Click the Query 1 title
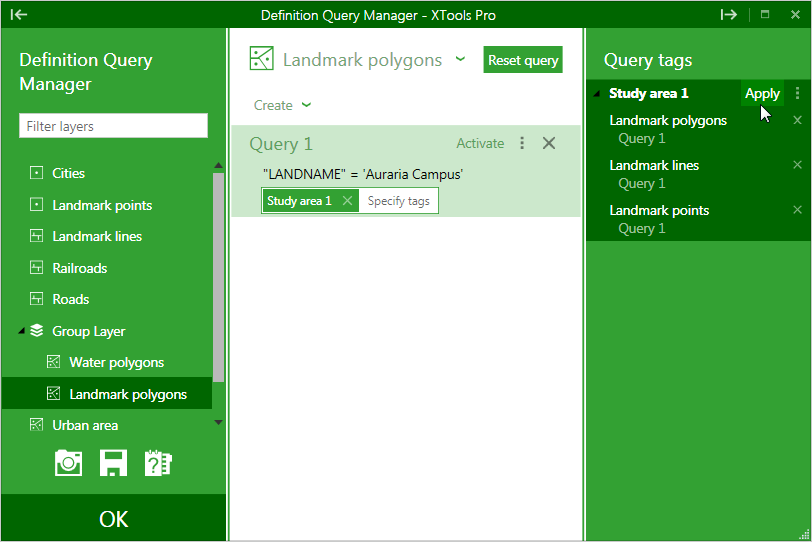This screenshot has height=542, width=812. point(281,143)
